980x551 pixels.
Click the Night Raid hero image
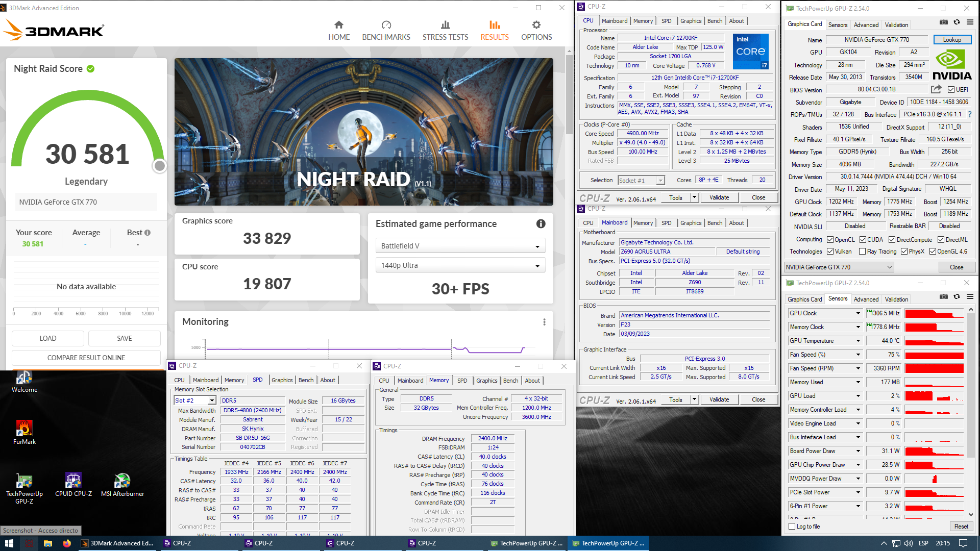point(363,132)
